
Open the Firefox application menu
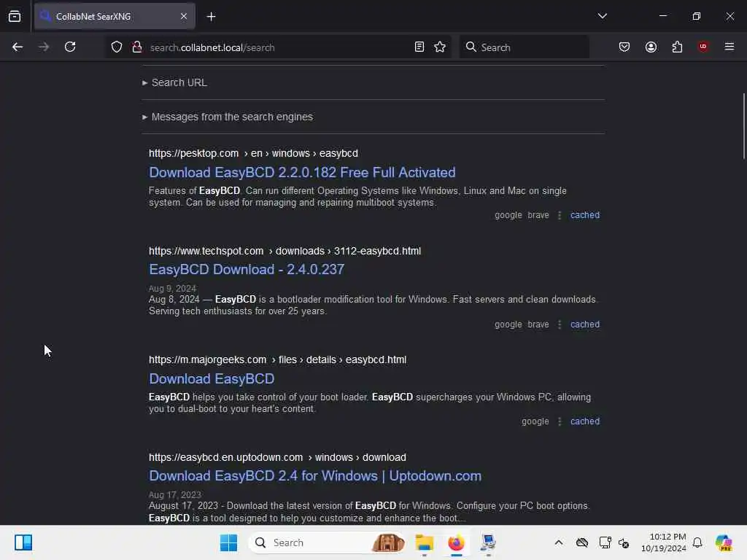(x=729, y=47)
